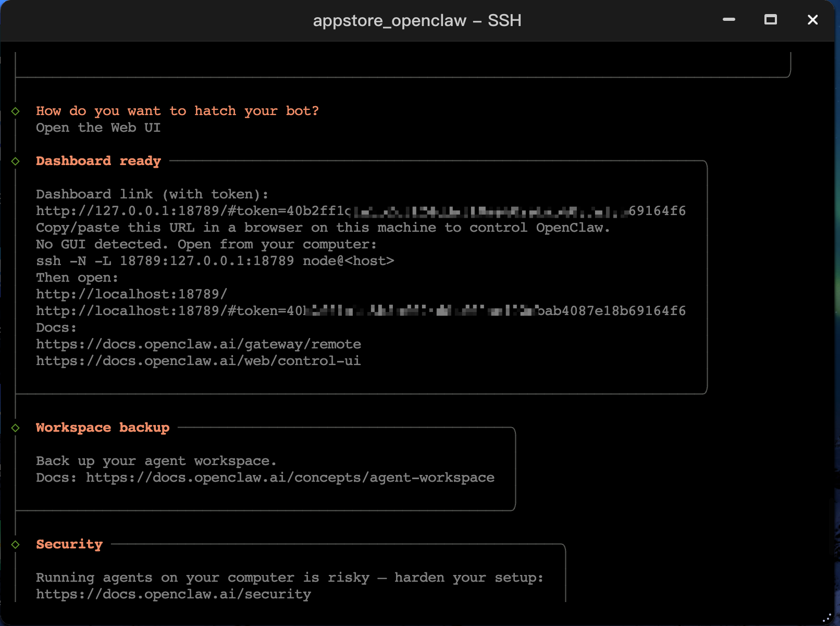Select the "Open the Web UI" answer text
Image resolution: width=840 pixels, height=626 pixels.
[x=98, y=128]
